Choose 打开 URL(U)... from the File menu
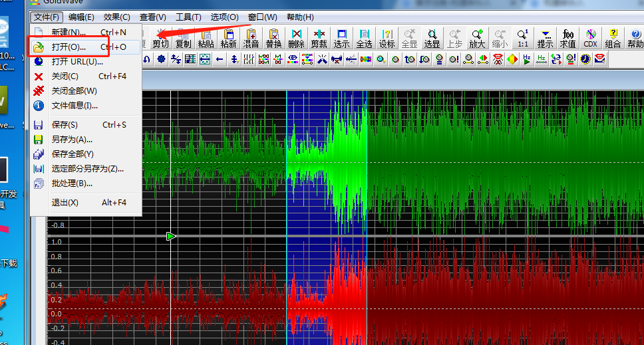 click(x=86, y=62)
